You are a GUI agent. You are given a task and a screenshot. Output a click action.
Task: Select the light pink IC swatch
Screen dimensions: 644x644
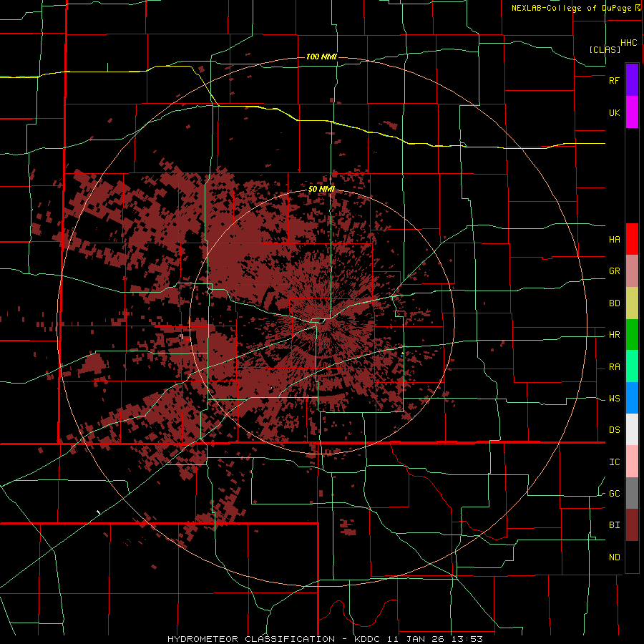632,462
